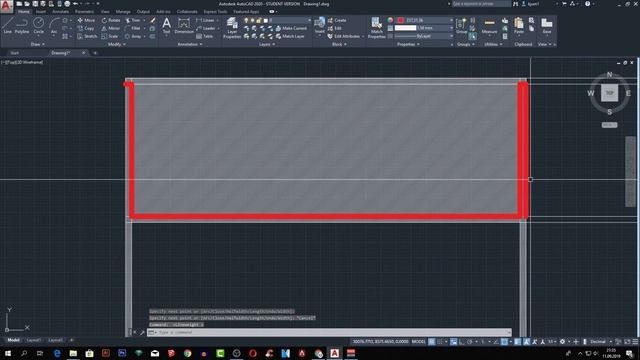The width and height of the screenshot is (640, 360).
Task: Click the Scale tool
Action: tap(110, 36)
